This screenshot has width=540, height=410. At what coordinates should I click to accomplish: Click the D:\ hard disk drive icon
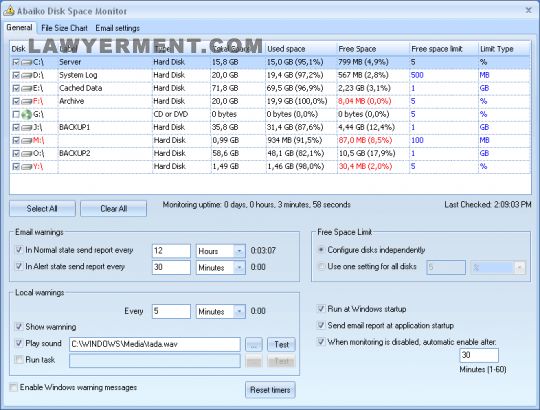pyautogui.click(x=27, y=75)
